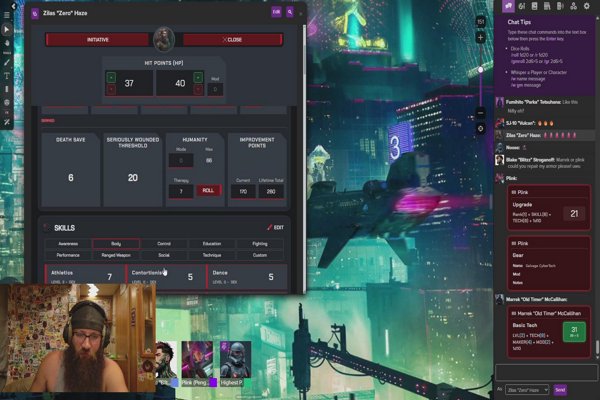Select the Education skill category
The width and height of the screenshot is (600, 400).
coord(212,243)
